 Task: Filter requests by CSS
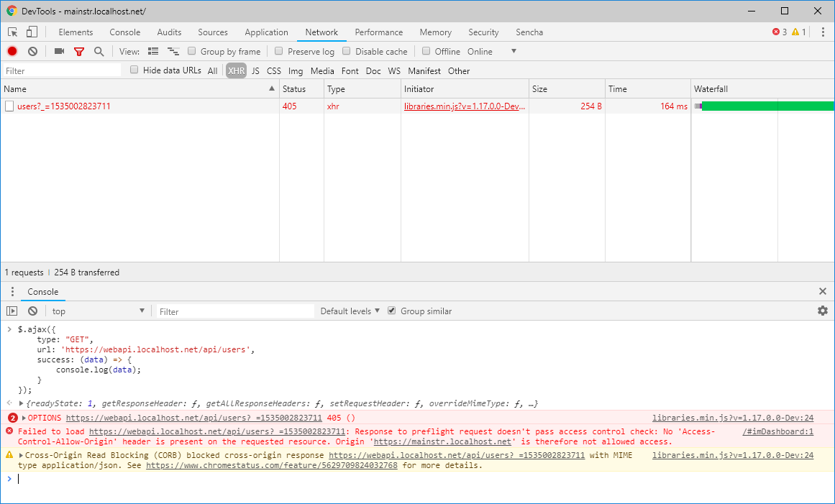point(274,70)
